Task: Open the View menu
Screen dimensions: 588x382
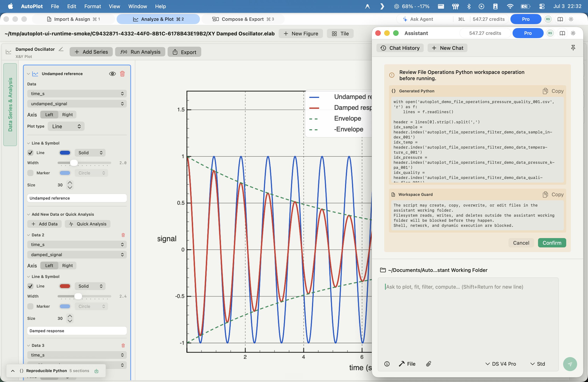Action: coord(114,6)
